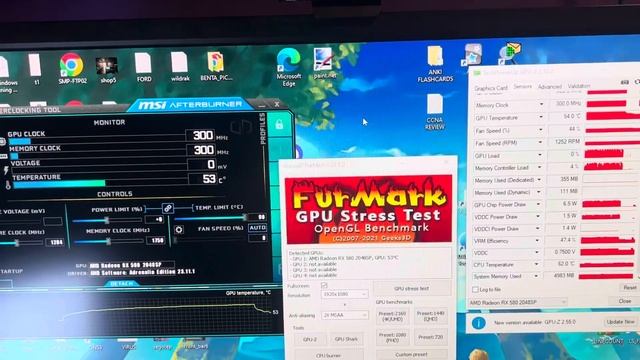
Task: Click the Power Limit slider in Afterburner
Action: [x=107, y=220]
